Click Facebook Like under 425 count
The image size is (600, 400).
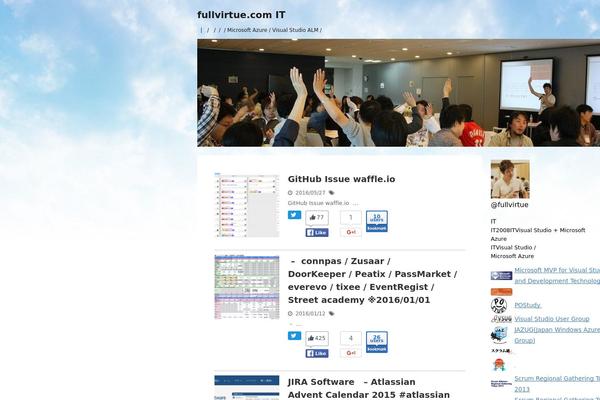point(317,353)
